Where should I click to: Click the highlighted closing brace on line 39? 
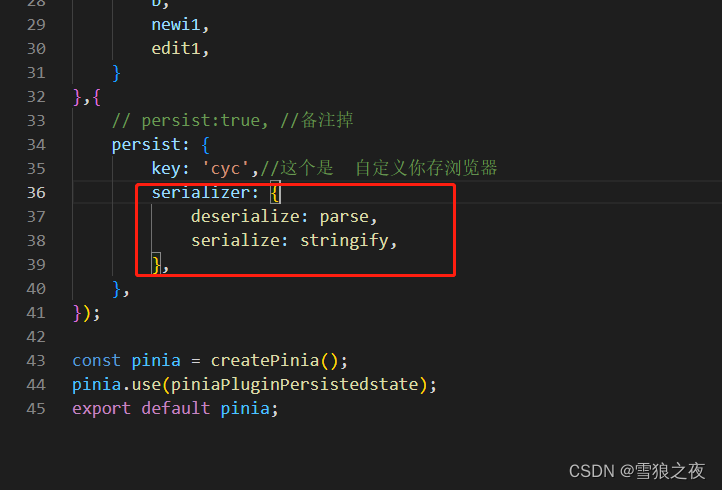pos(157,265)
